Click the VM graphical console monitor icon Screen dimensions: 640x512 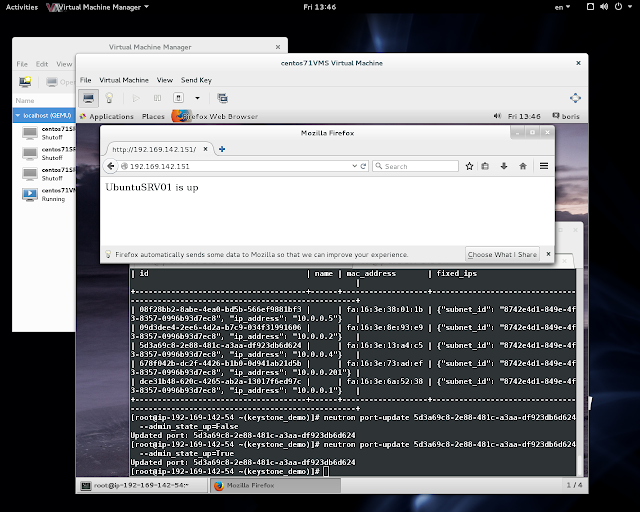point(88,98)
